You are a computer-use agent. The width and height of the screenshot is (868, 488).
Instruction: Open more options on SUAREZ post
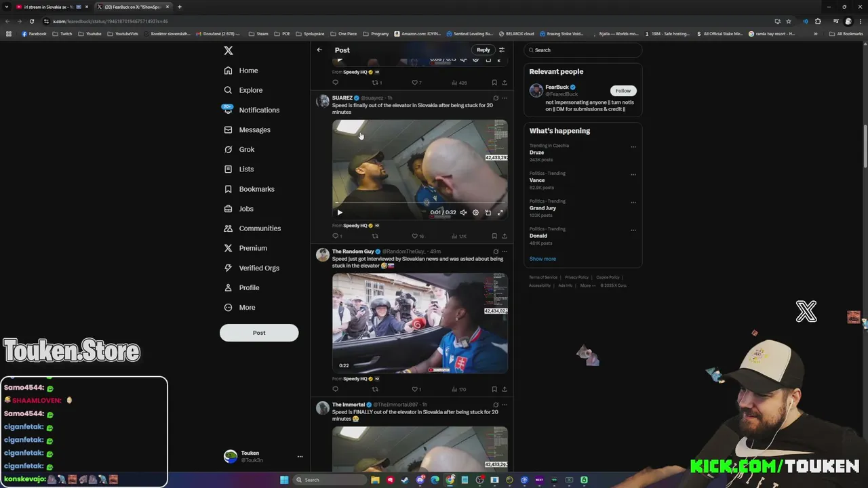pos(504,98)
